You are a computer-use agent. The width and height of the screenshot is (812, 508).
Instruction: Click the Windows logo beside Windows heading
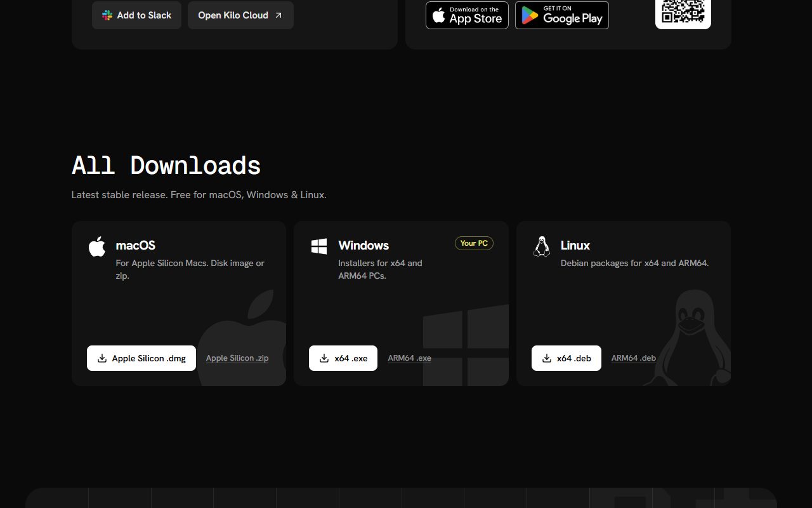[319, 246]
